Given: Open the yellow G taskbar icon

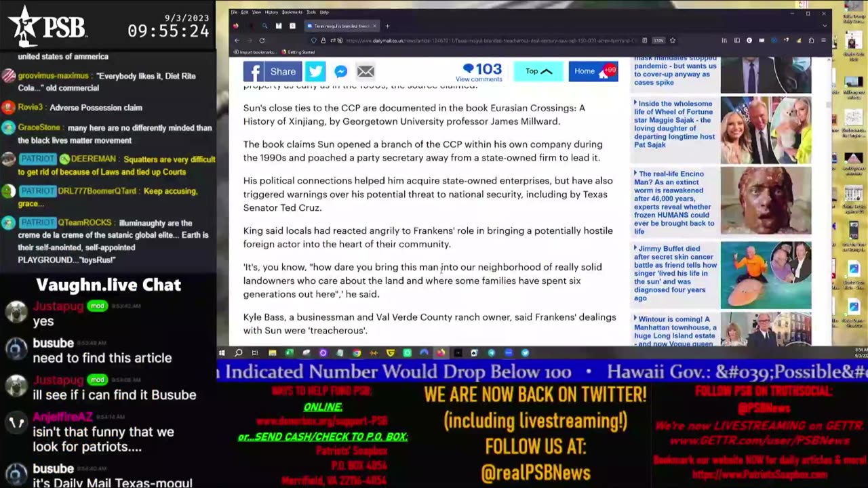Looking at the screenshot, I should tap(391, 352).
